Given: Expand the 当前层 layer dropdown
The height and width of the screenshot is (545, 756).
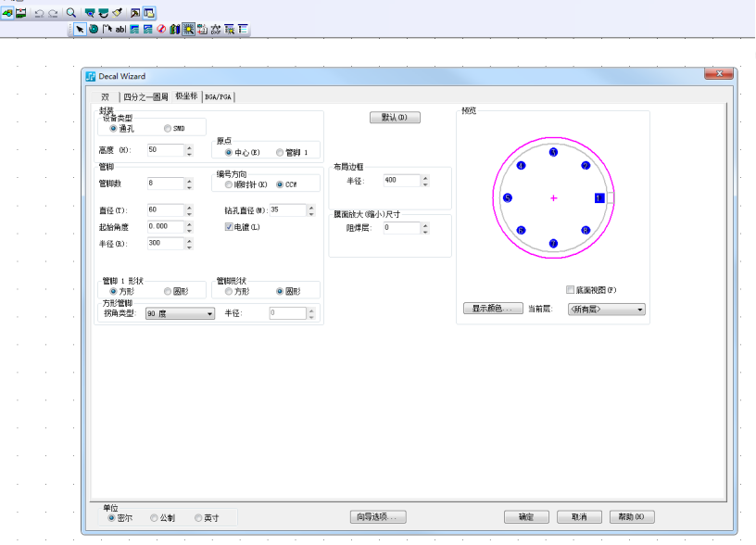Looking at the screenshot, I should 607,310.
